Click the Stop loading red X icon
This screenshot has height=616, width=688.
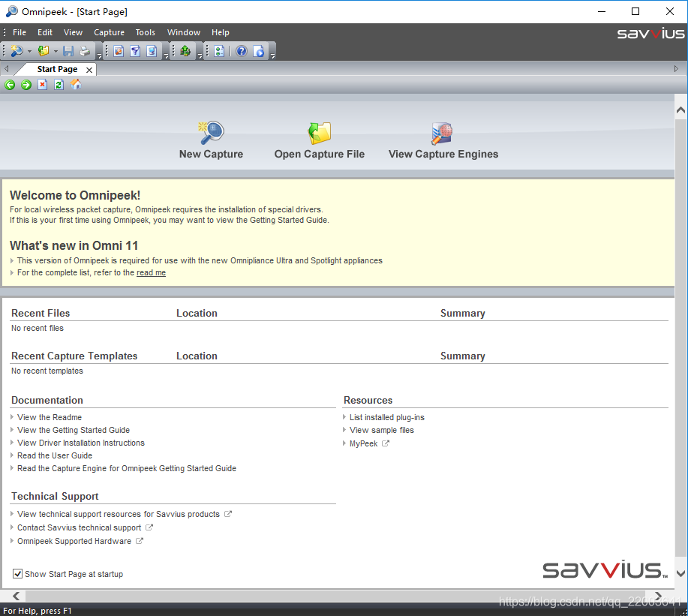point(42,84)
